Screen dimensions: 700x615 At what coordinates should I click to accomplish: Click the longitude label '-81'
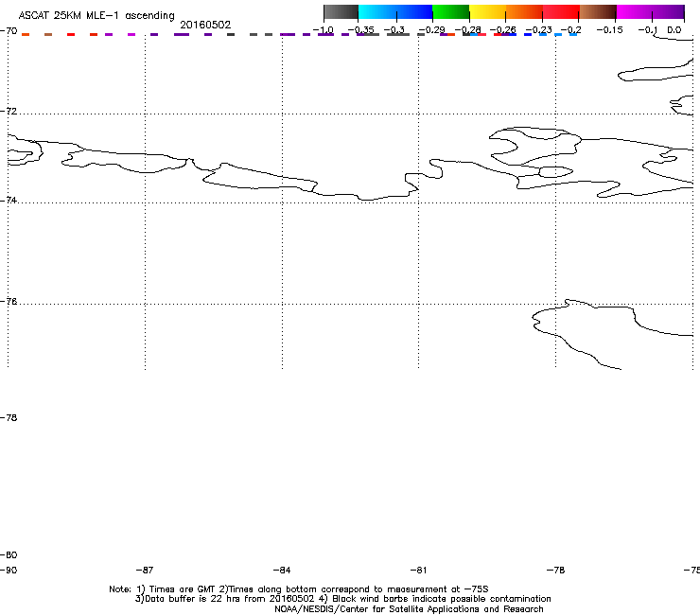418,570
